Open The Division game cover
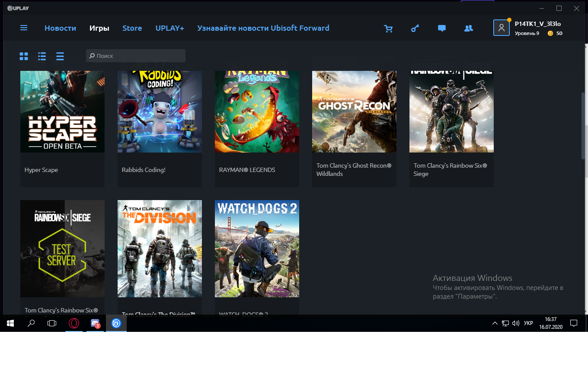This screenshot has height=366, width=588. 160,248
